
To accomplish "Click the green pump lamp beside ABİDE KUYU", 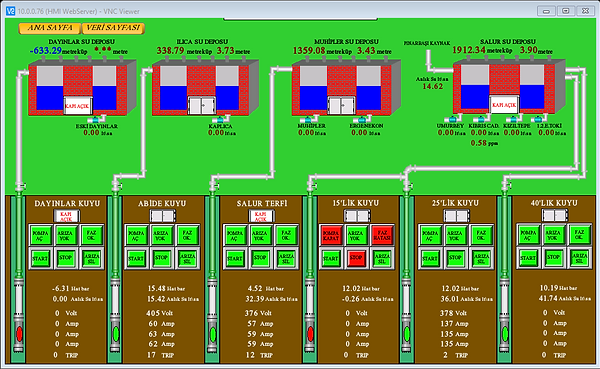I will pyautogui.click(x=115, y=334).
